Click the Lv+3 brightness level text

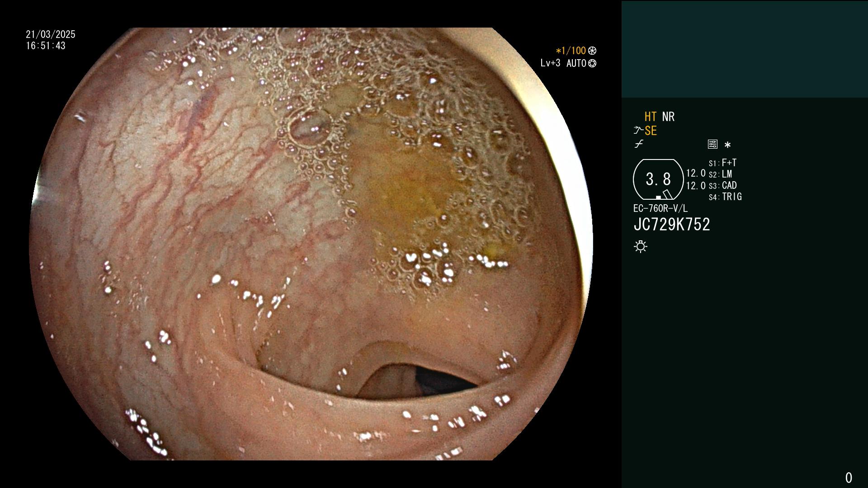pos(550,63)
